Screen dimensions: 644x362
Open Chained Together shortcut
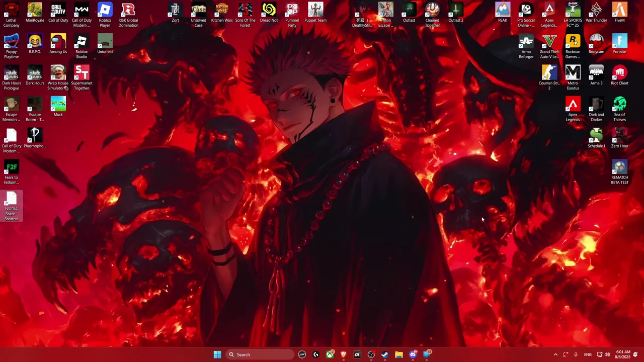point(432,15)
